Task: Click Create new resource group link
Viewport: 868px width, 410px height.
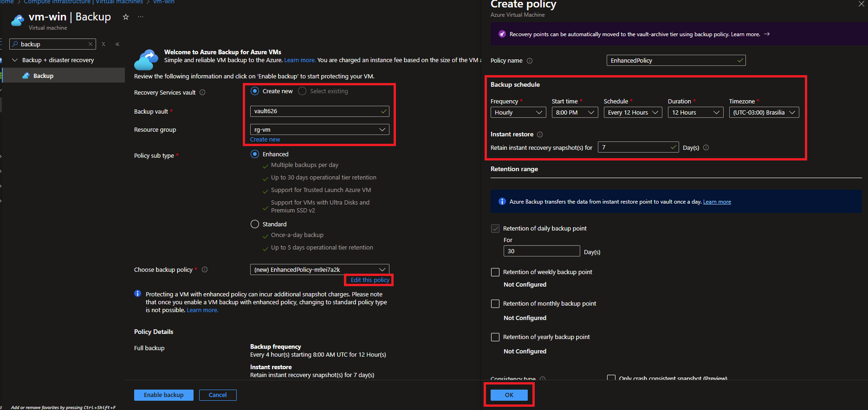Action: click(265, 140)
